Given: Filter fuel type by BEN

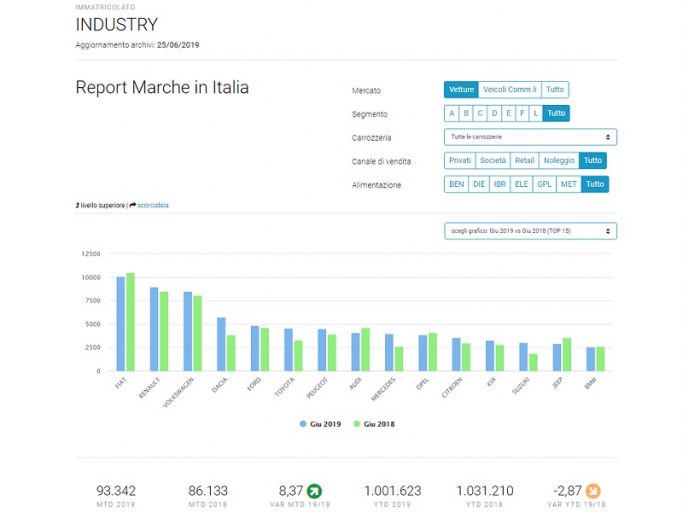Looking at the screenshot, I should pos(456,184).
